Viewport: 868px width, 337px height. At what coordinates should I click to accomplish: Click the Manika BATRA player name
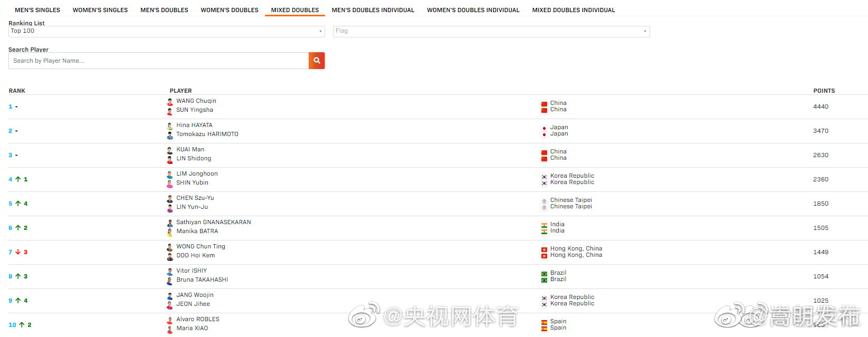click(x=197, y=231)
